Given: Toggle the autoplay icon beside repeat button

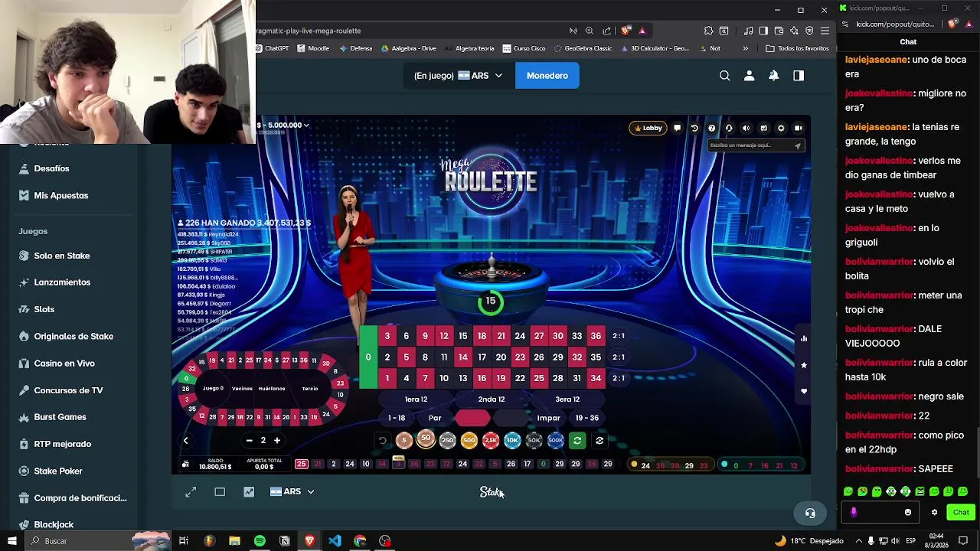Looking at the screenshot, I should click(599, 441).
